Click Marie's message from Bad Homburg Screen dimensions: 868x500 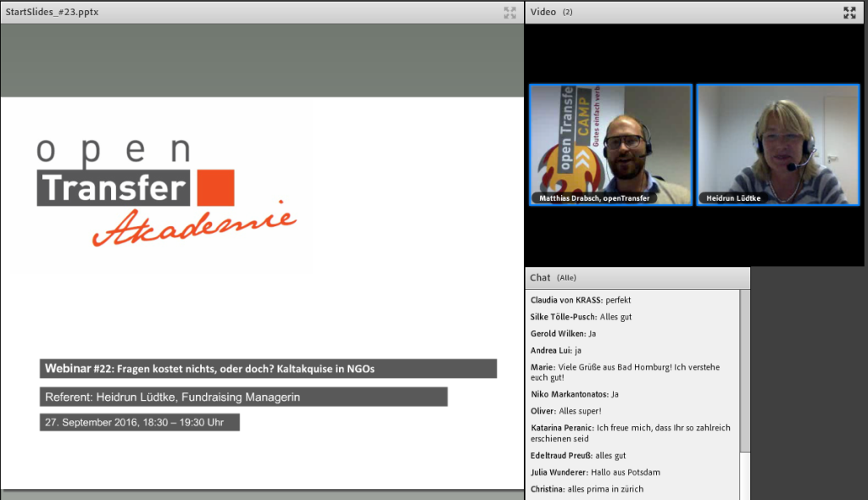point(625,372)
